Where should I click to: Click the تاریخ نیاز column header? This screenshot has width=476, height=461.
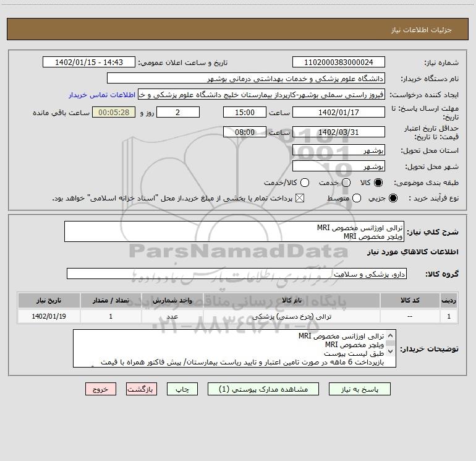tap(49, 300)
